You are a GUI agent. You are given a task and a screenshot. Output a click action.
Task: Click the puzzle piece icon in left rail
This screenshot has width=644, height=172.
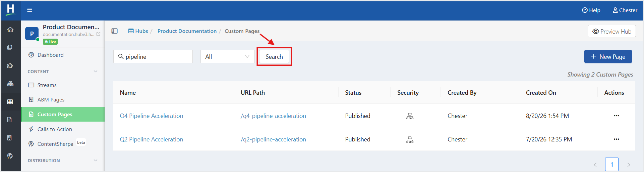pyautogui.click(x=10, y=66)
